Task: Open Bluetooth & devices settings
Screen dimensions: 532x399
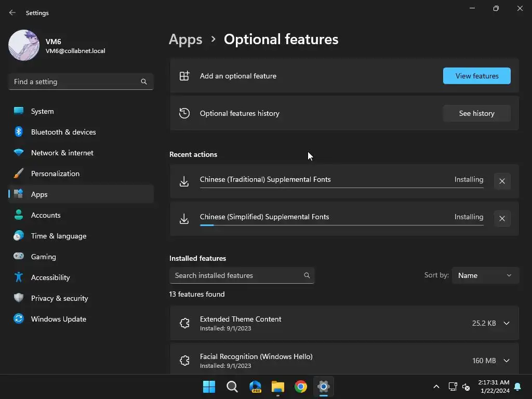Action: (63, 132)
